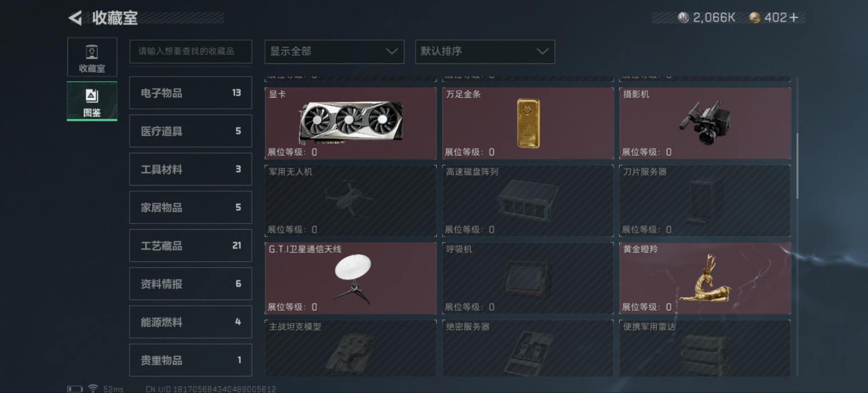This screenshot has height=393, width=868.
Task: Select the 医疗道具 category
Action: tap(190, 131)
